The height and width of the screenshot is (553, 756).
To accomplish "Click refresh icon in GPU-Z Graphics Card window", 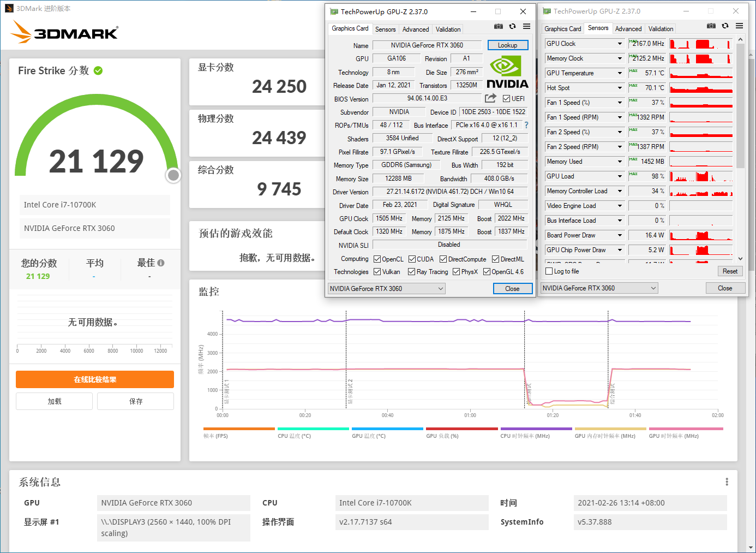I will (x=512, y=26).
